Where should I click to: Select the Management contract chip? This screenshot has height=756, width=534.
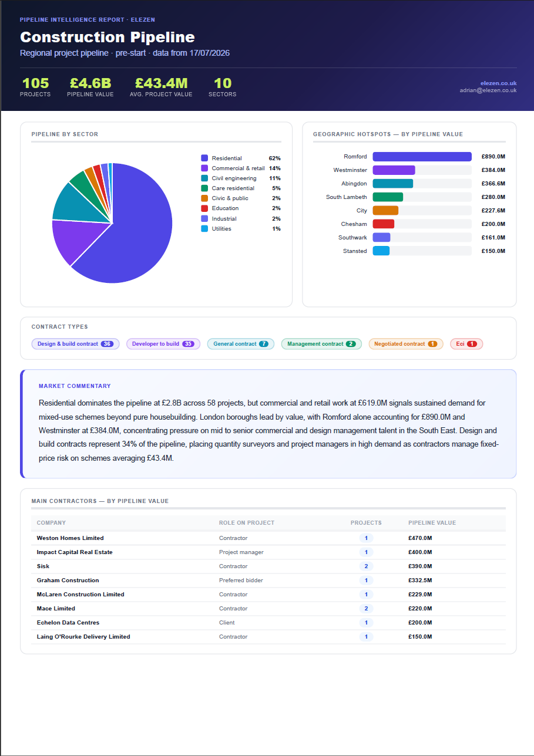pyautogui.click(x=321, y=344)
